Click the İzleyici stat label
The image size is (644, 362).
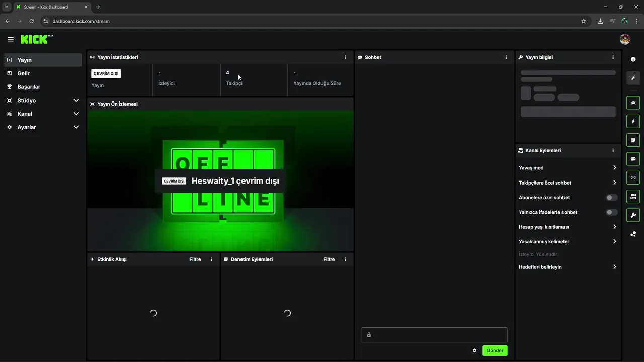167,83
